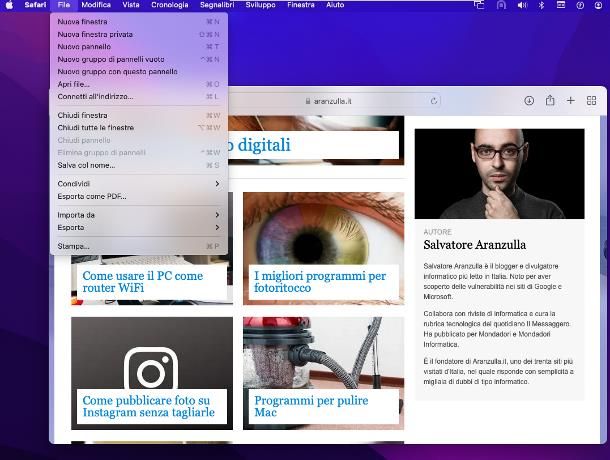The image size is (610, 460).
Task: Click the padlock icon in address bar
Action: (307, 101)
